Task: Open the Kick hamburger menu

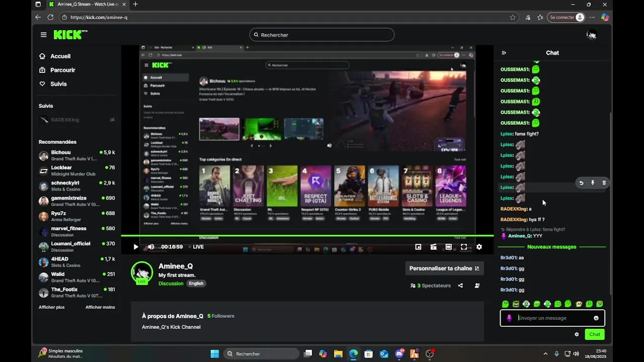Action: coord(44,35)
